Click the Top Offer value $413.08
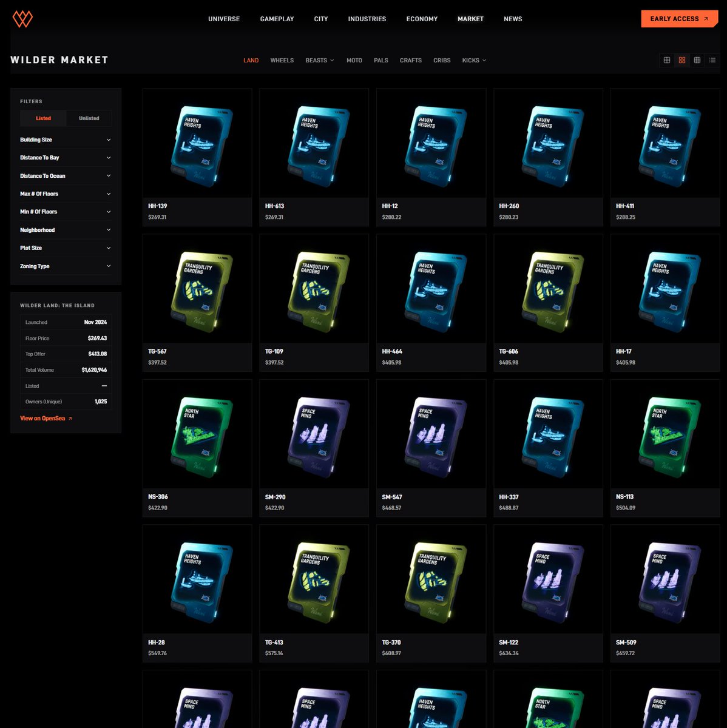The height and width of the screenshot is (728, 727). pos(97,354)
